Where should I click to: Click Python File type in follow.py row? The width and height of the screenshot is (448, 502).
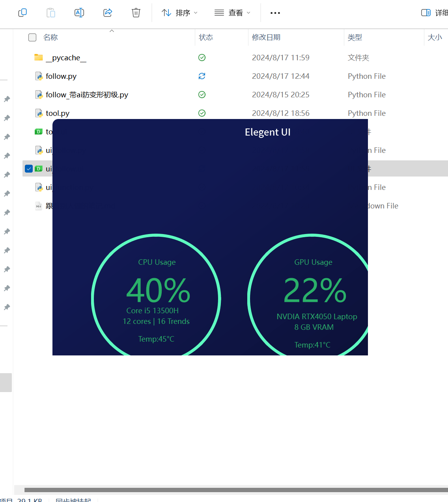tap(367, 76)
